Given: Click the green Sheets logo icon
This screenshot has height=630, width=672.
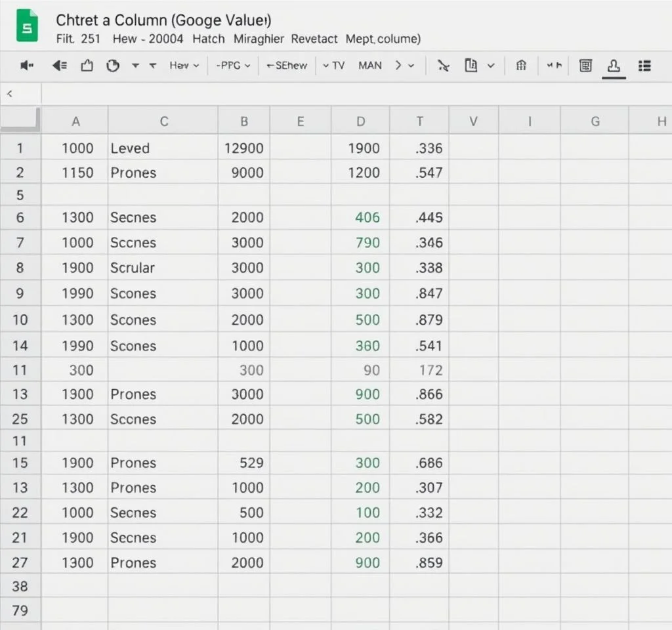Looking at the screenshot, I should pyautogui.click(x=27, y=28).
